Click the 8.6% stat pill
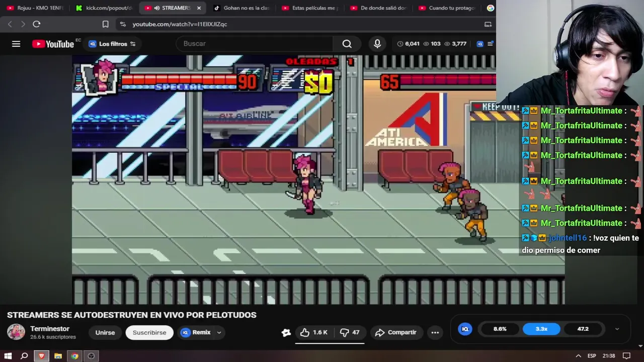Viewport: 644px width, 362px height. pos(500,329)
